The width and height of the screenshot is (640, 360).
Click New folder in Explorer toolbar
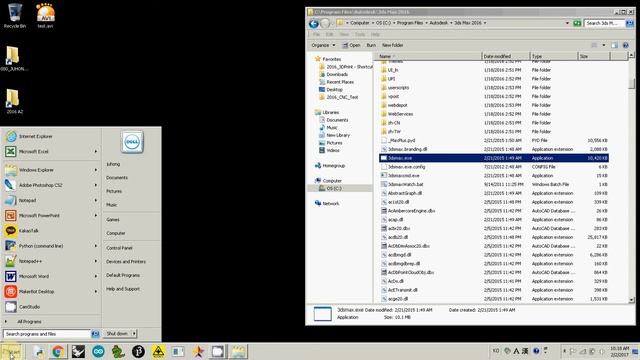[x=392, y=45]
